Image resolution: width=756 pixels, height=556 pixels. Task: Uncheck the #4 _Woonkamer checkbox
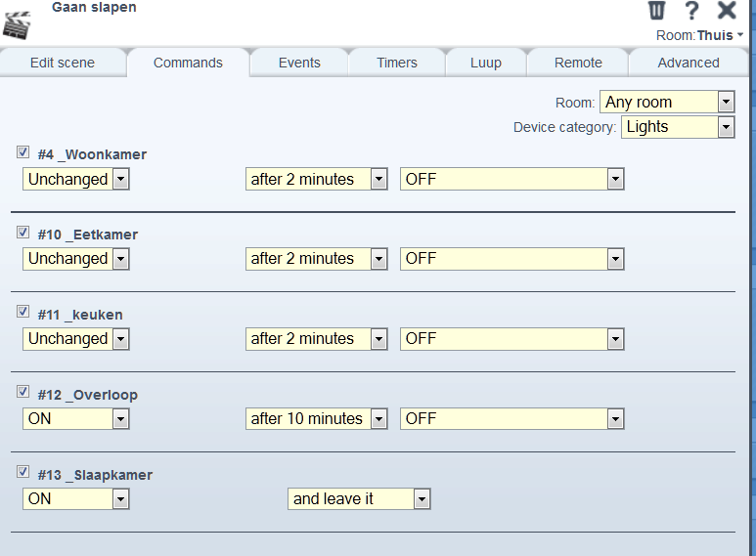[x=22, y=152]
